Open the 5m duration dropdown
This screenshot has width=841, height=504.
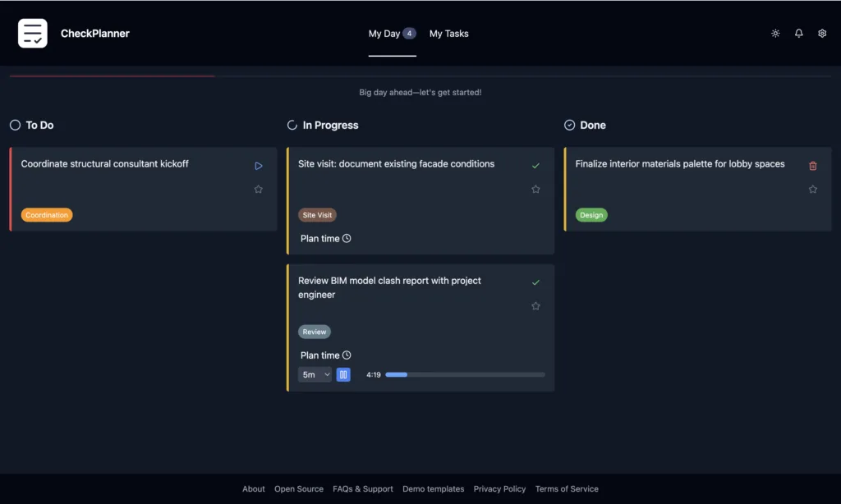point(315,375)
